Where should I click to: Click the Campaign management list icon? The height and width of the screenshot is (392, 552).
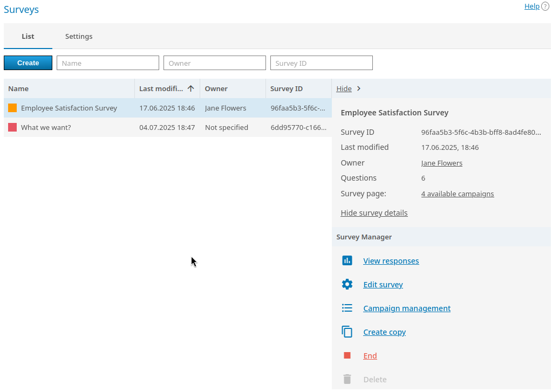pos(347,308)
